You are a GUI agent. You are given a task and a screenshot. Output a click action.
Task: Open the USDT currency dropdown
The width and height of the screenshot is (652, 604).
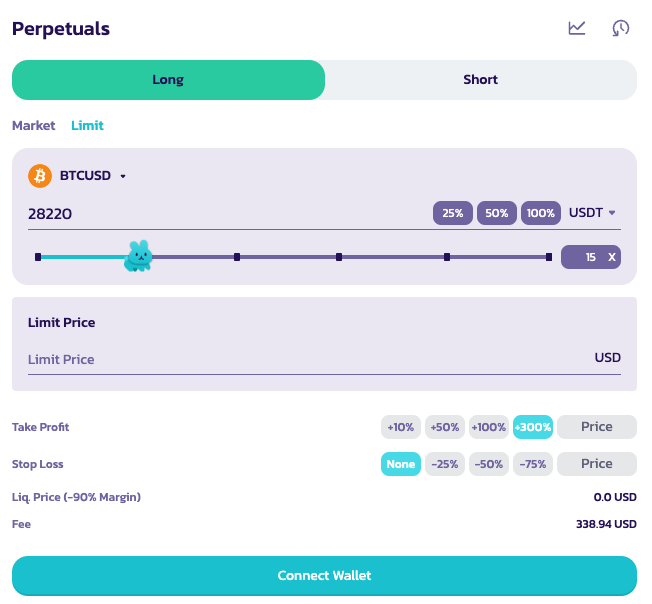pos(592,213)
